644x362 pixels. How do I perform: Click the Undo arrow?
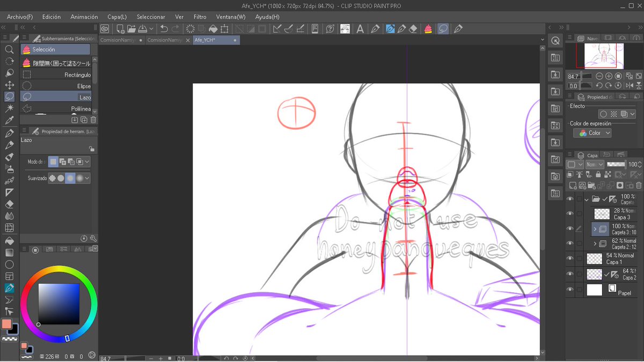164,28
